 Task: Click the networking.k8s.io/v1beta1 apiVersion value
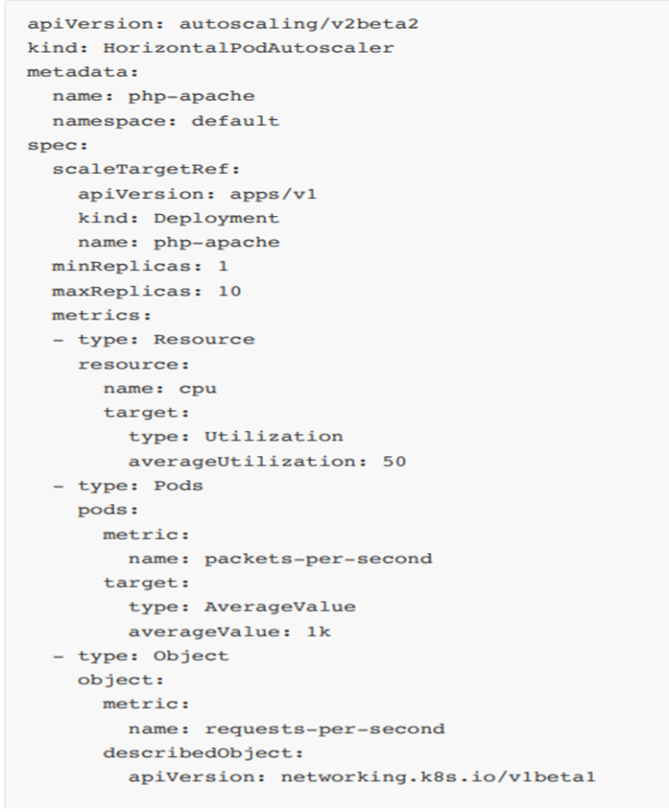point(438,776)
